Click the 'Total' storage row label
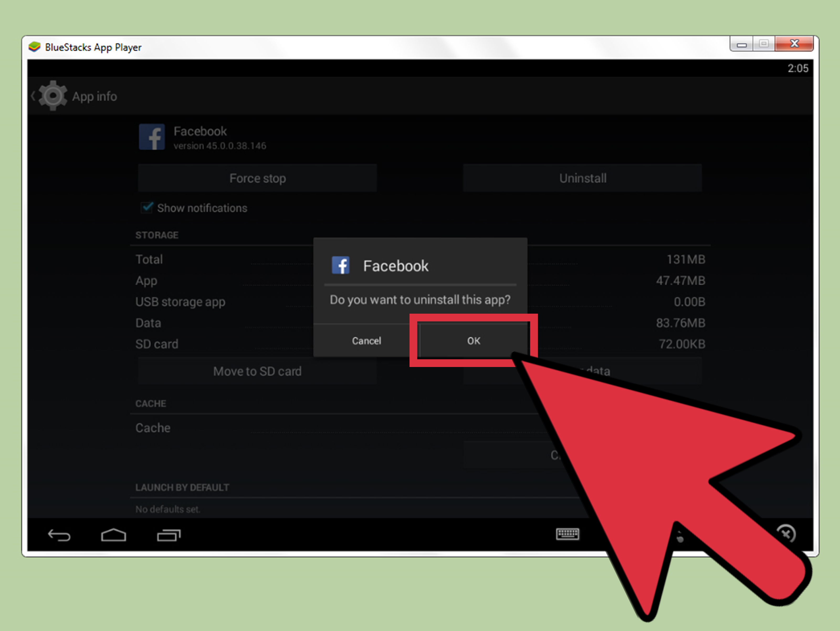 tap(149, 259)
